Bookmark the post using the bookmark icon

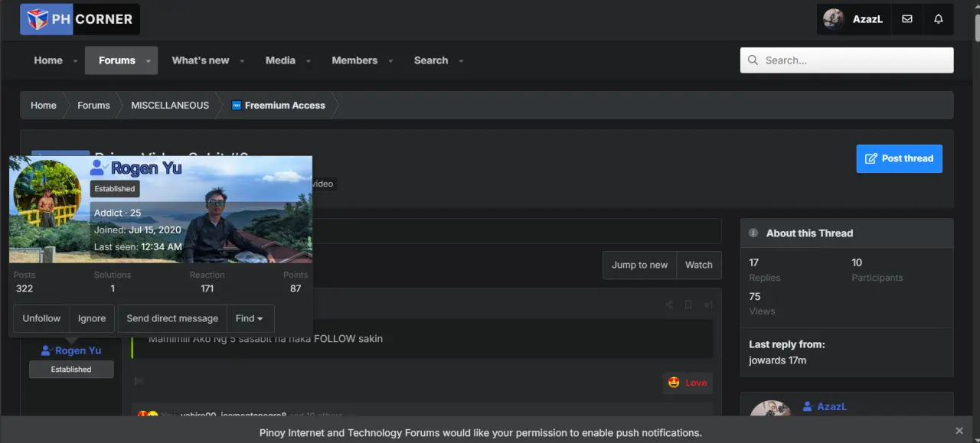(688, 305)
